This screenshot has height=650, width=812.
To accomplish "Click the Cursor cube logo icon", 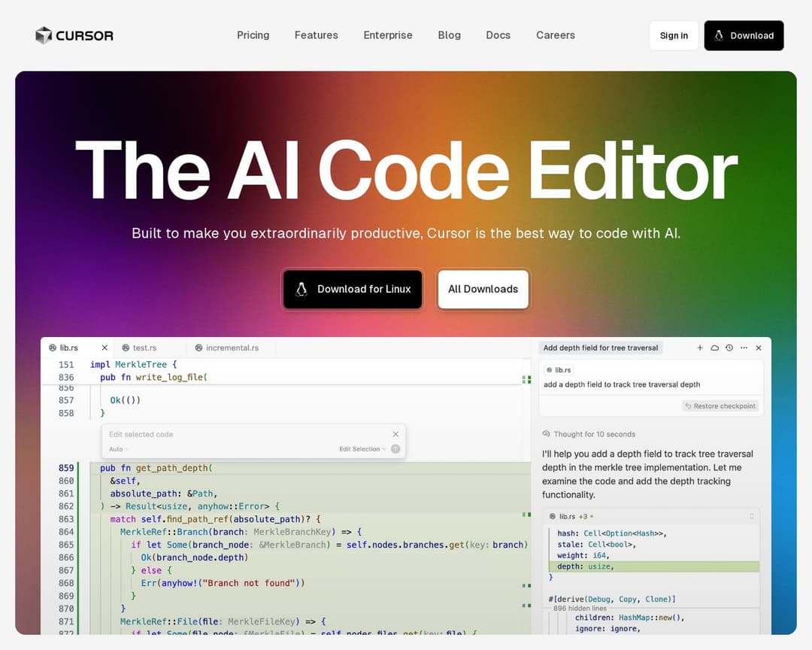I will (x=44, y=35).
